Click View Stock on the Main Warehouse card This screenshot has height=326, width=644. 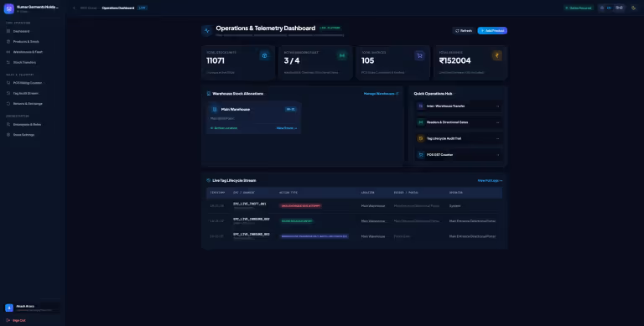click(287, 128)
